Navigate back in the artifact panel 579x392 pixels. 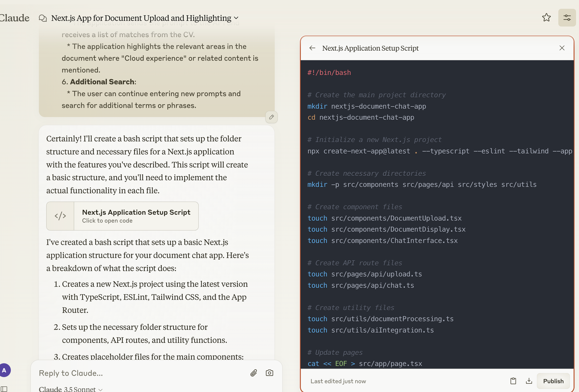[312, 48]
